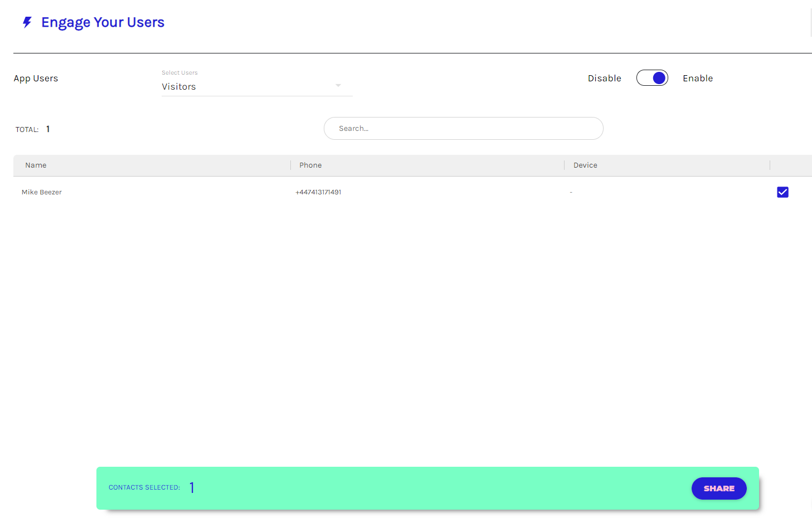
Task: Click the TOTAL count label
Action: (27, 130)
